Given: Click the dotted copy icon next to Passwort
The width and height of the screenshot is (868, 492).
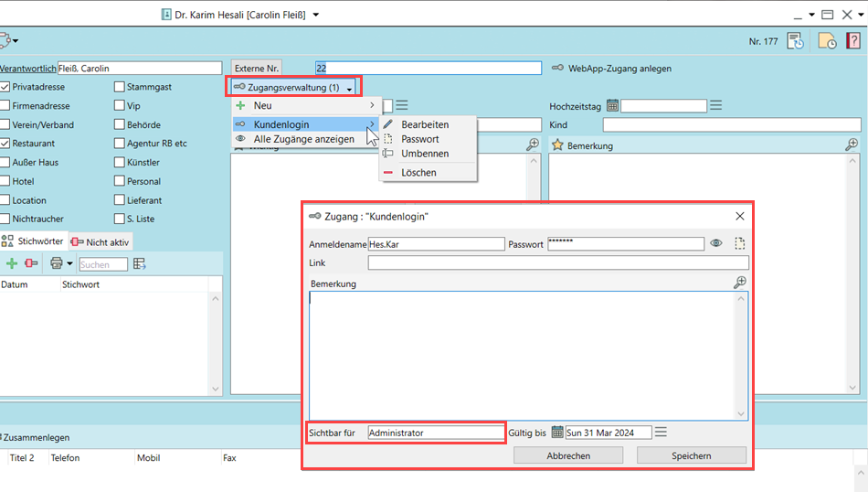Looking at the screenshot, I should coord(740,244).
